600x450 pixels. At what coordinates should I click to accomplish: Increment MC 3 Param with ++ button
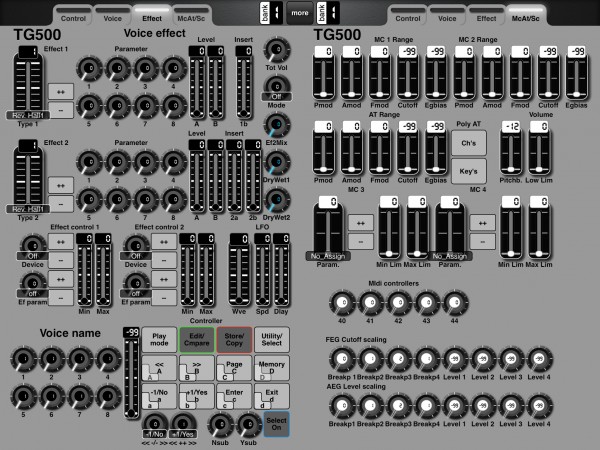point(361,223)
